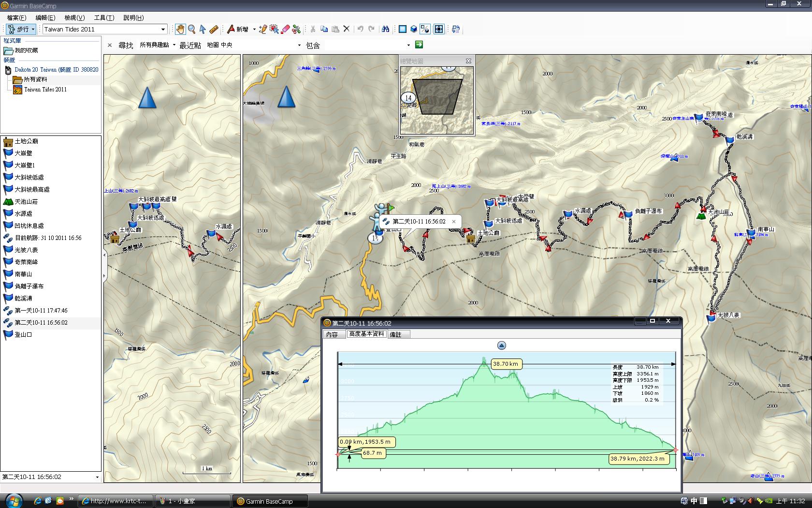Open Find with the binoculars icon
Viewport: 812px width, 508px height.
point(385,29)
